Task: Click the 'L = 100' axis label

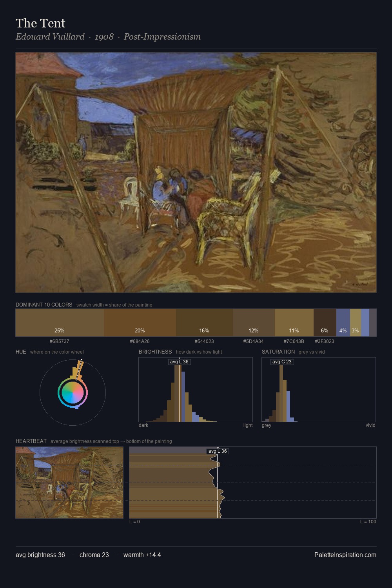Action: 368,522
